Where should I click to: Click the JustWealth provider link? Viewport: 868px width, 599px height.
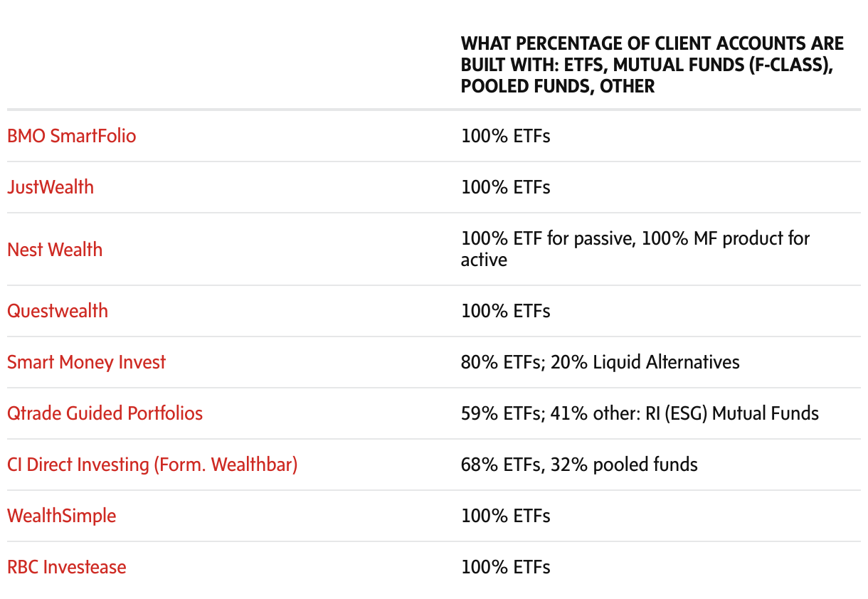click(x=51, y=187)
